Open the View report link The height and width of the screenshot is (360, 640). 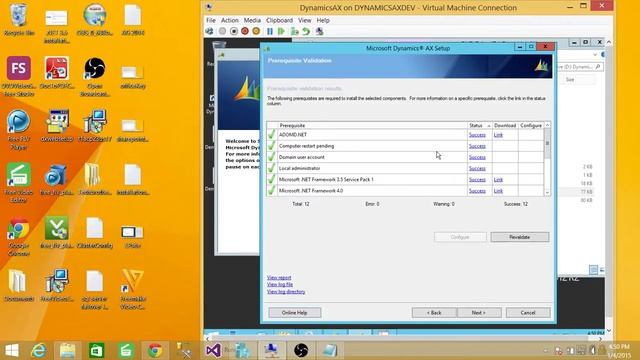(279, 278)
